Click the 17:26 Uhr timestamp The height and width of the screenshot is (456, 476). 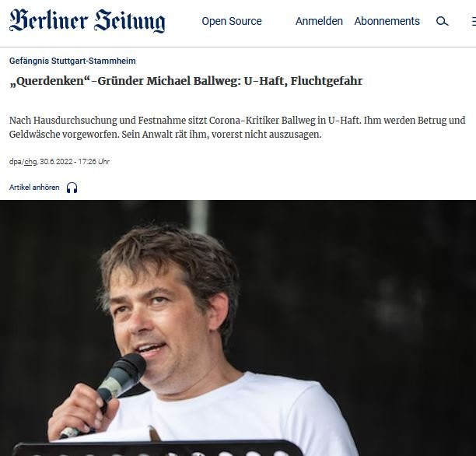[x=93, y=162]
